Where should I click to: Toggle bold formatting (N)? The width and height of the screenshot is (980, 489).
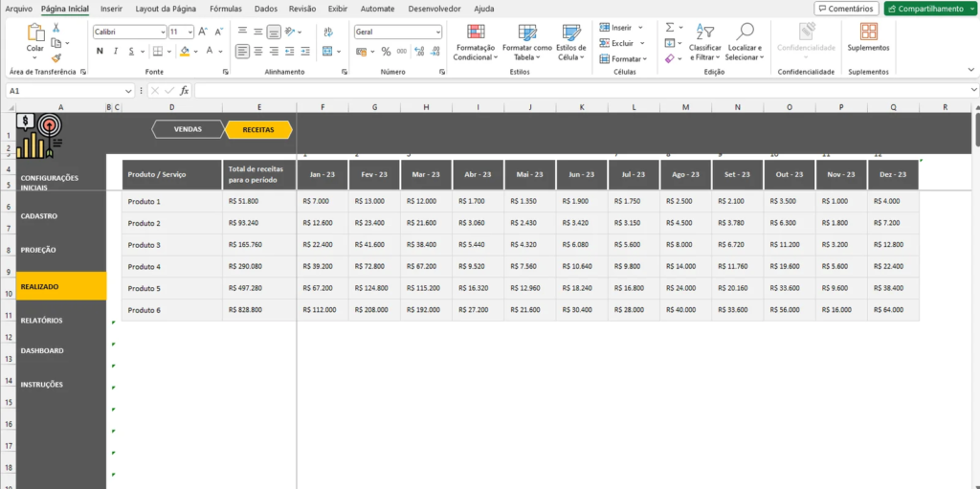[x=100, y=52]
